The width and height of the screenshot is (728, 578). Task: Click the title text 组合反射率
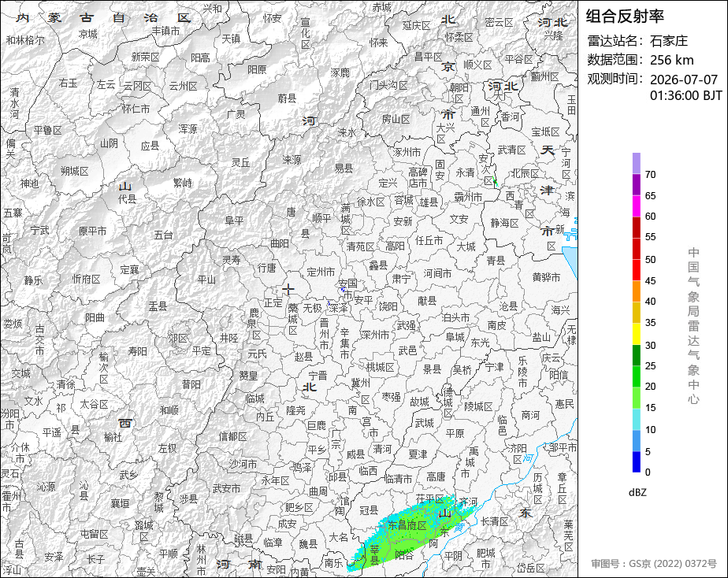625,17
